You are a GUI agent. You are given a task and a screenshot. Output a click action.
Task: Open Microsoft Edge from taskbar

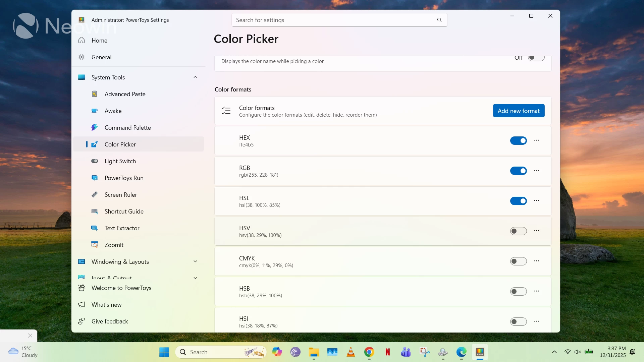[x=461, y=352]
